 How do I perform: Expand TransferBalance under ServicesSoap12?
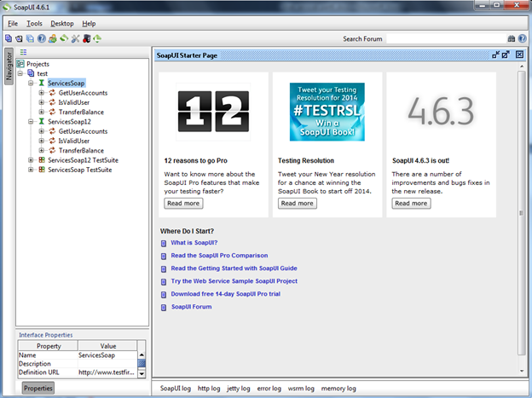[41, 151]
